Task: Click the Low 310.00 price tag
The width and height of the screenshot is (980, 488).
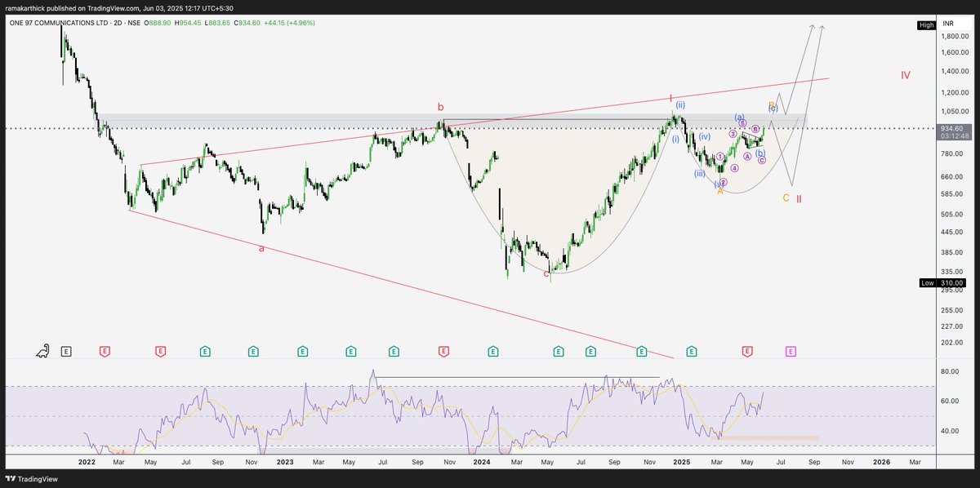Action: point(942,282)
